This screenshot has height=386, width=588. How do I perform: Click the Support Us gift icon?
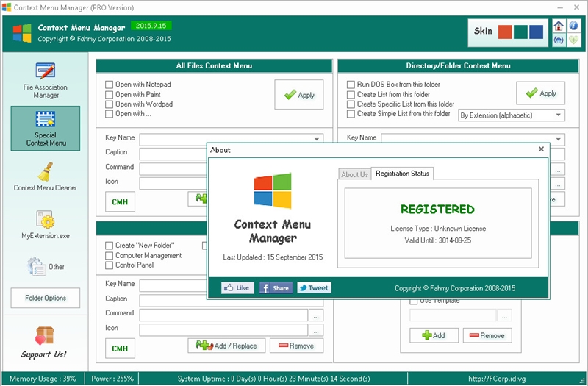(x=45, y=335)
